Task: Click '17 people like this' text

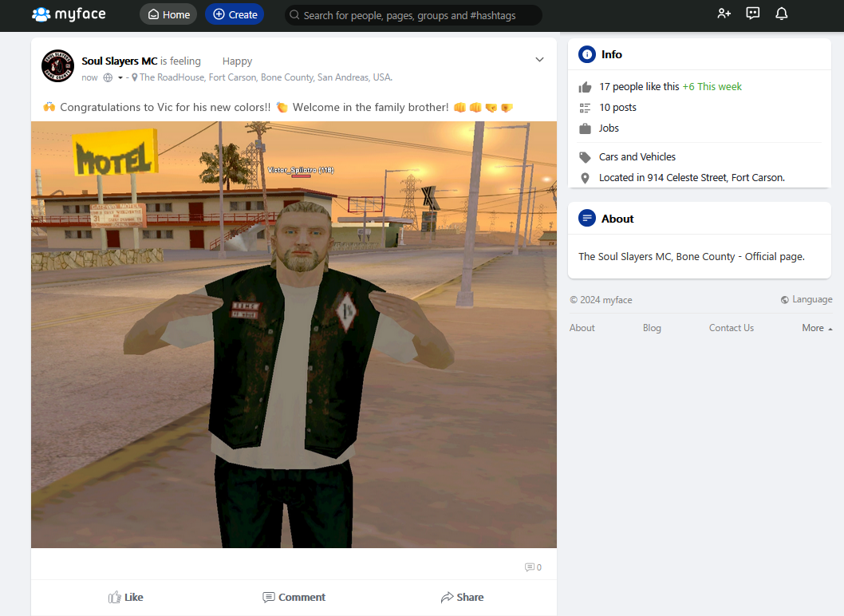Action: pos(640,87)
